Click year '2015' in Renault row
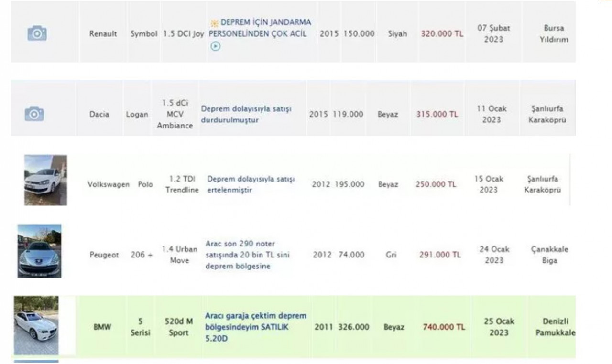612x364 pixels. 329,34
